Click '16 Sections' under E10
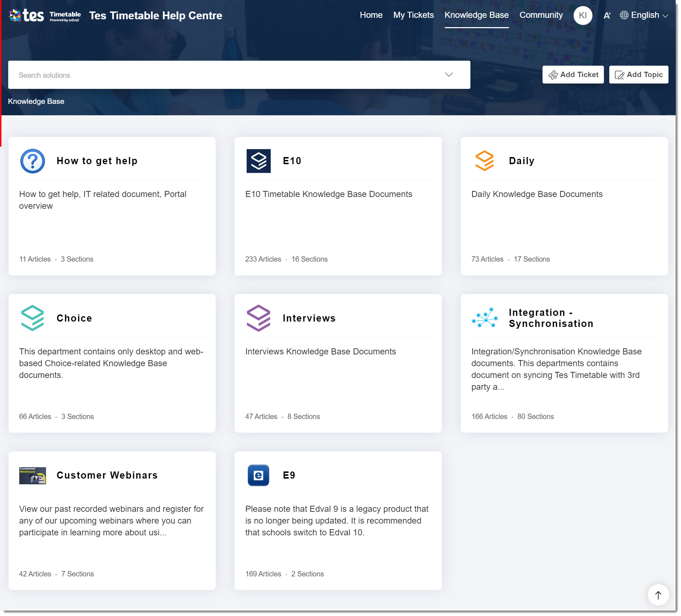The image size is (681, 616). [309, 259]
